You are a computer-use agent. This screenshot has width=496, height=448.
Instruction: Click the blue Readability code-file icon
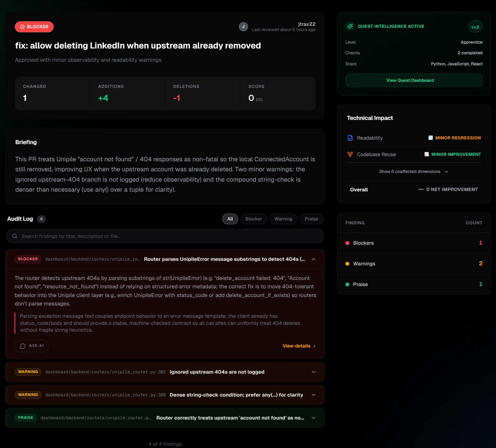tap(350, 138)
